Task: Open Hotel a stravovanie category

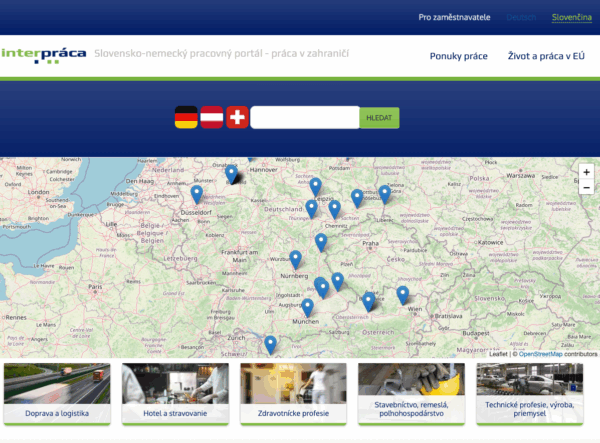Action: pyautogui.click(x=175, y=394)
